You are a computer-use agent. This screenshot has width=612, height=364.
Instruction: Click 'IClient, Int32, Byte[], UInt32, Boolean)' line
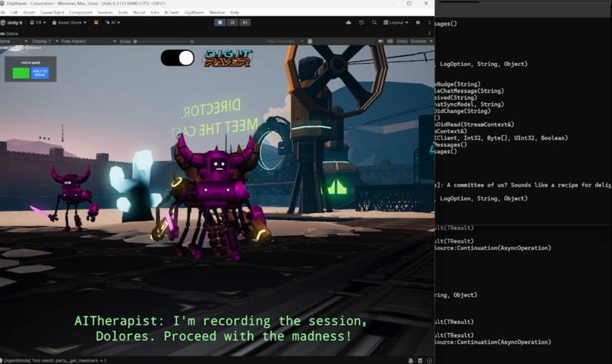pos(502,138)
